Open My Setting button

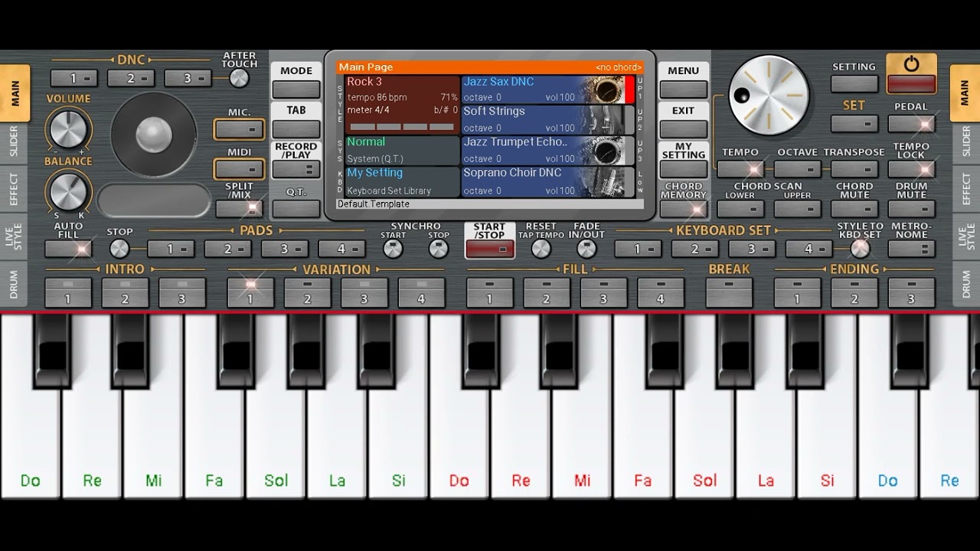[684, 169]
